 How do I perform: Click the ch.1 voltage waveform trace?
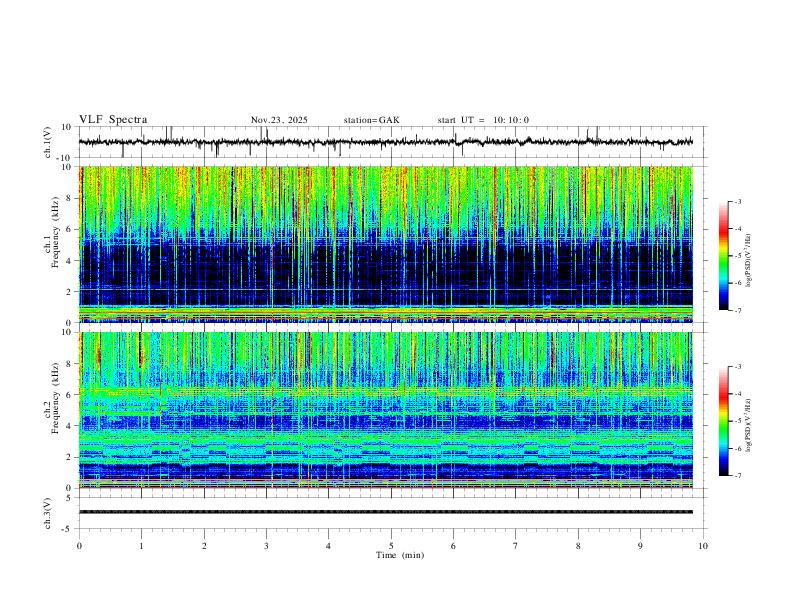pyautogui.click(x=386, y=142)
